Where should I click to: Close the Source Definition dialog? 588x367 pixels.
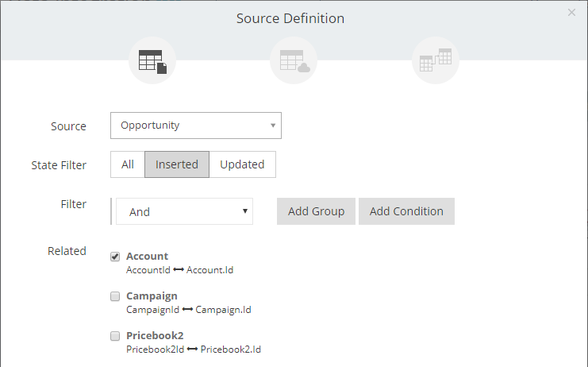571,13
